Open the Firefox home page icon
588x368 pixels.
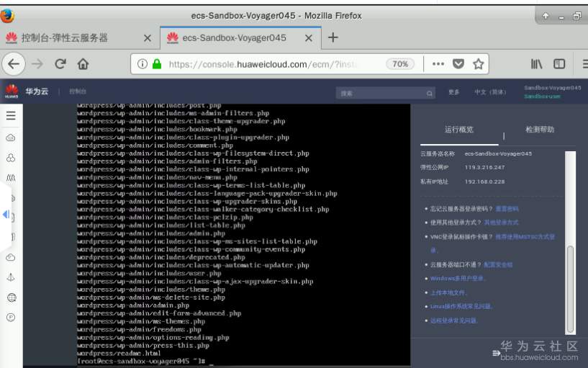pos(83,64)
